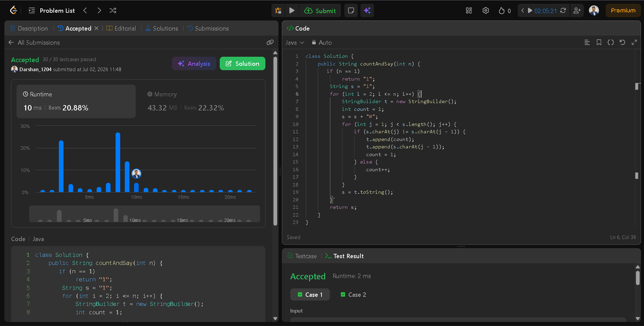This screenshot has width=644, height=326.
Task: Reset the timer with refresh icon
Action: [x=563, y=10]
